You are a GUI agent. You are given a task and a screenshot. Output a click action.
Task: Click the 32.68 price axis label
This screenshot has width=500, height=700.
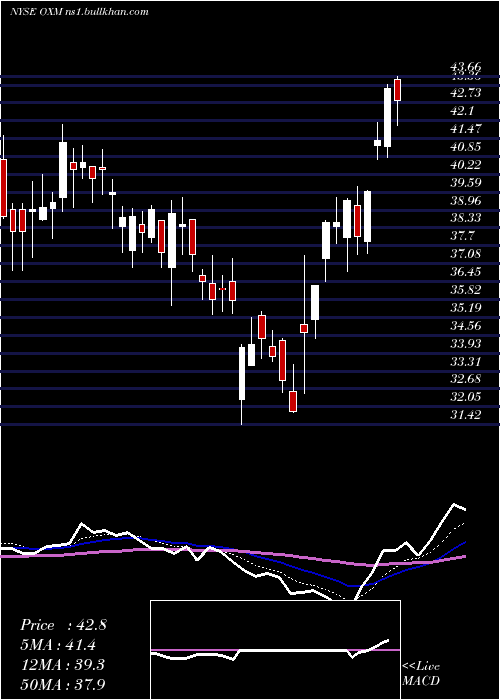pyautogui.click(x=466, y=379)
